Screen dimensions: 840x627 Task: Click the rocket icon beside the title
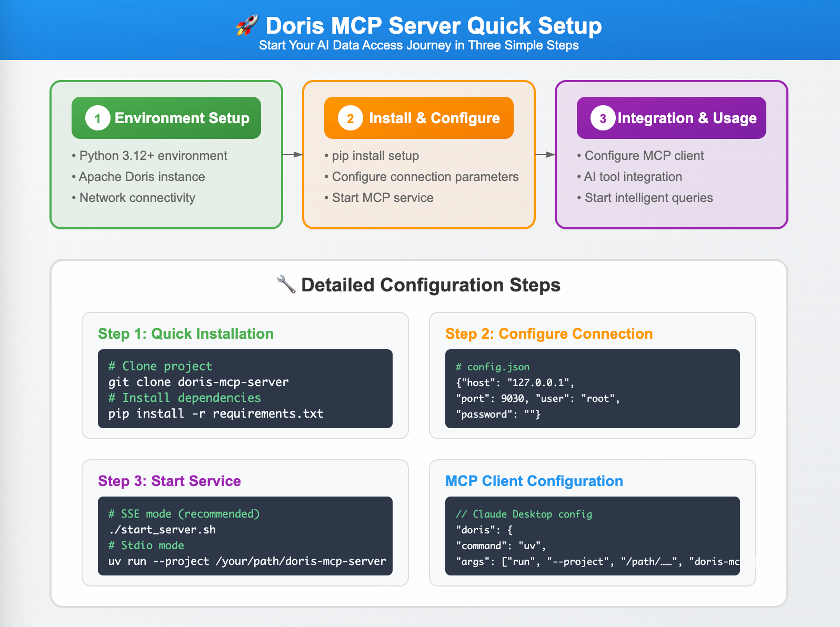[x=247, y=25]
